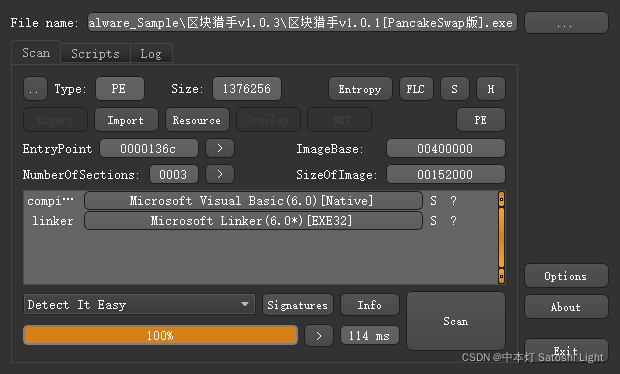Click the arrow button beside progress bar
This screenshot has height=374, width=620.
pyautogui.click(x=319, y=336)
